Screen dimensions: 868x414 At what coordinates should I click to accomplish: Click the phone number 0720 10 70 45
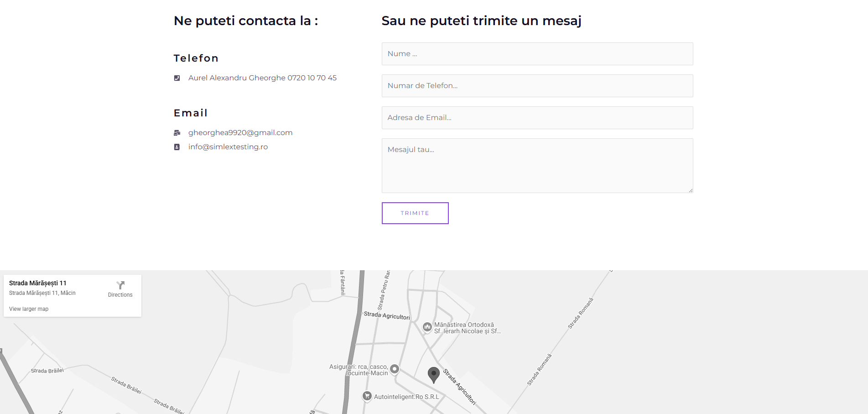312,78
